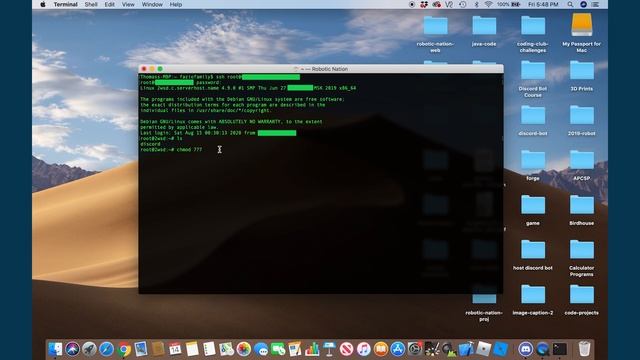
Task: Open Dropbox status in menu bar
Action: (424, 4)
